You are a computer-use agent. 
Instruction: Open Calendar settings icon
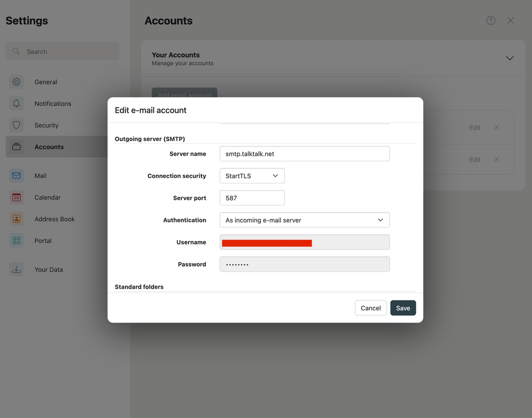click(x=17, y=198)
